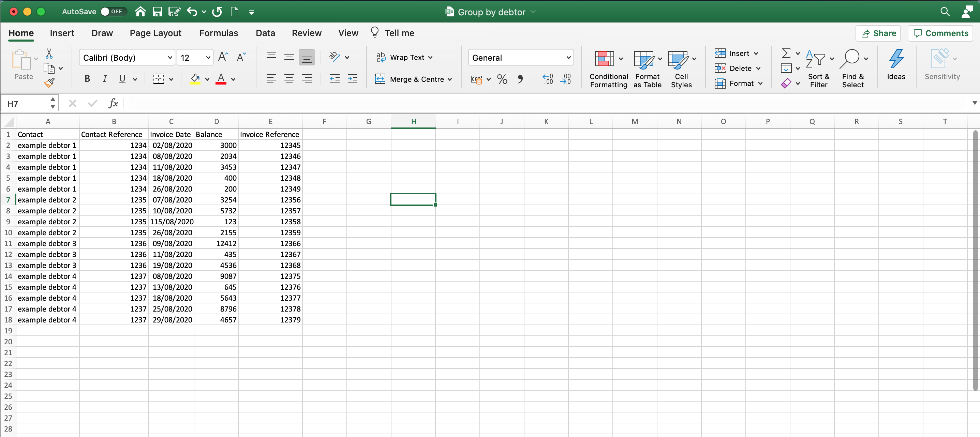The image size is (980, 437).
Task: Toggle Underline formatting
Action: 122,79
